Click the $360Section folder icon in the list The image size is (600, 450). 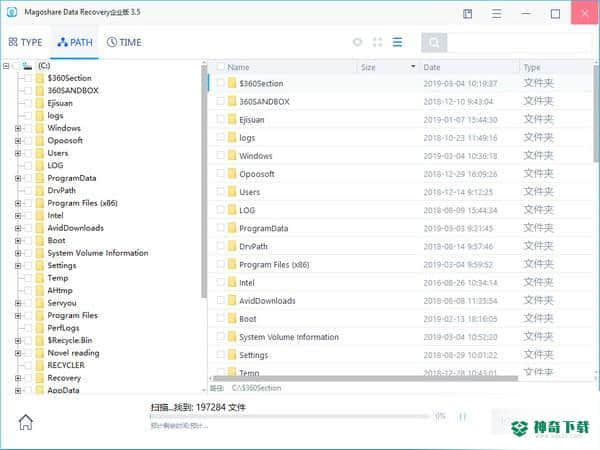click(232, 83)
